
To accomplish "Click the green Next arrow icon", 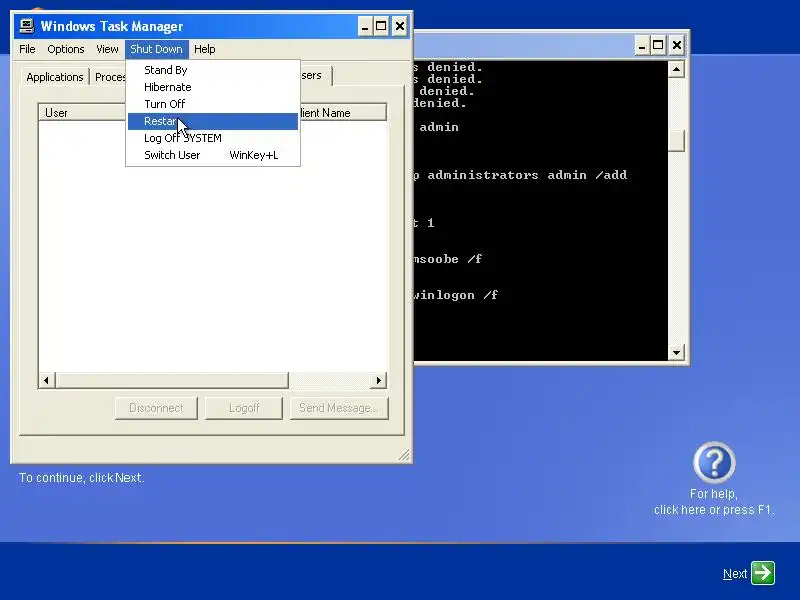I will pyautogui.click(x=763, y=573).
